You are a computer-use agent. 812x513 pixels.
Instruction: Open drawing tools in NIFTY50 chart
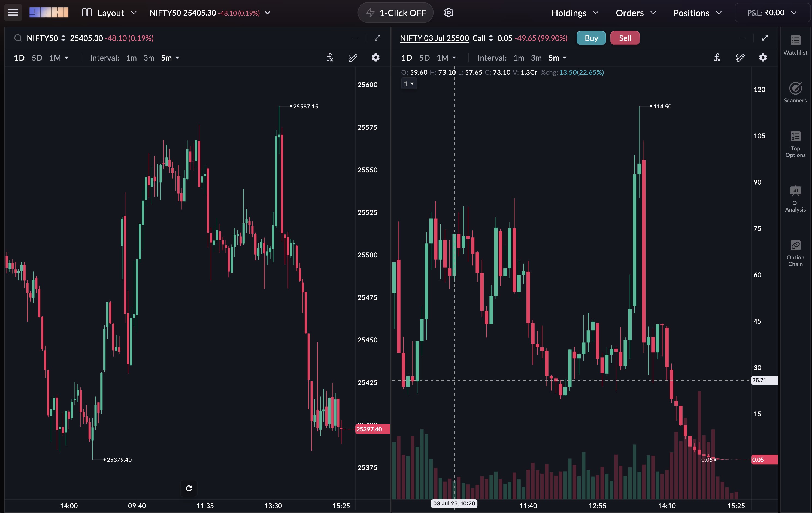click(352, 58)
